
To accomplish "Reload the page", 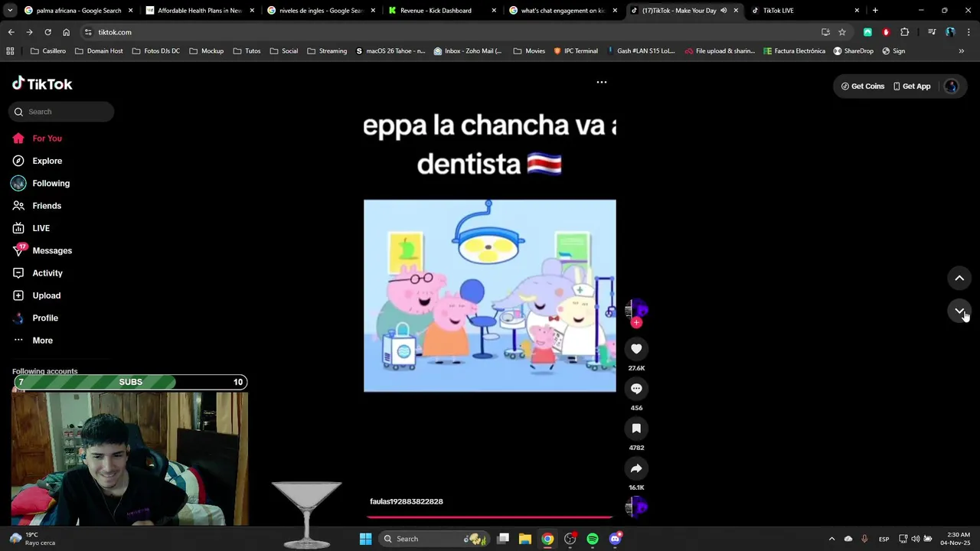I will (47, 32).
